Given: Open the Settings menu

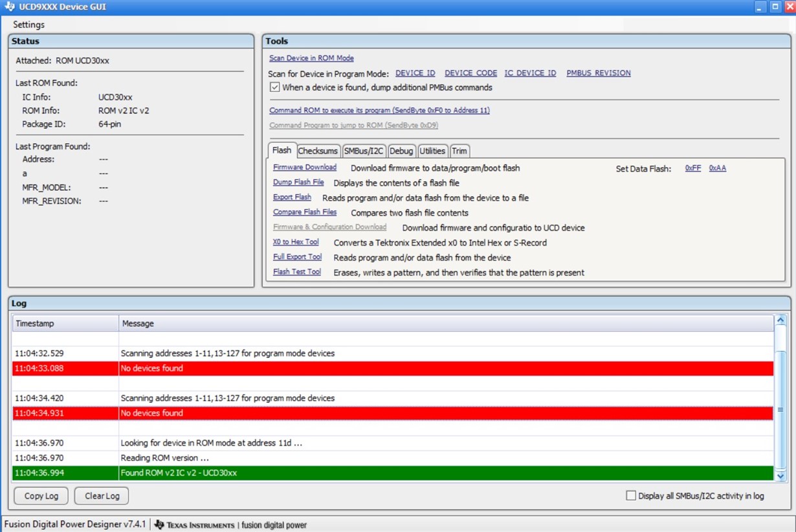Looking at the screenshot, I should coord(28,25).
